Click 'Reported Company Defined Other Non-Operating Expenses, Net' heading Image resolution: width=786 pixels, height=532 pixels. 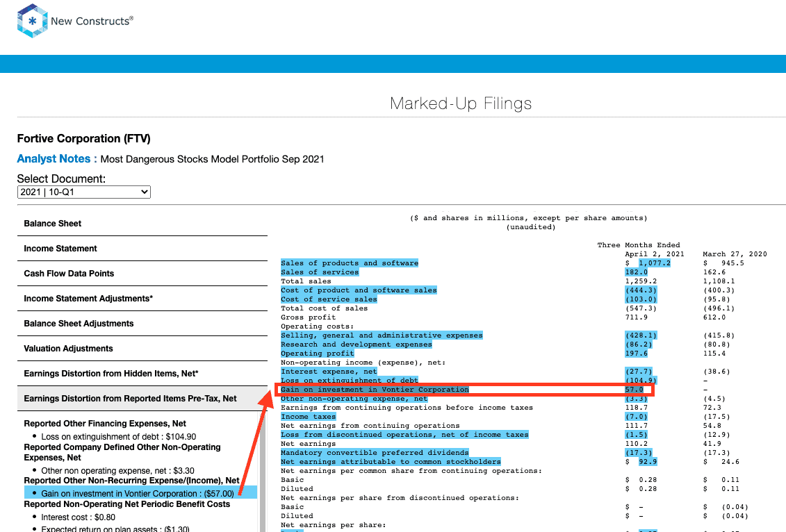(122, 452)
